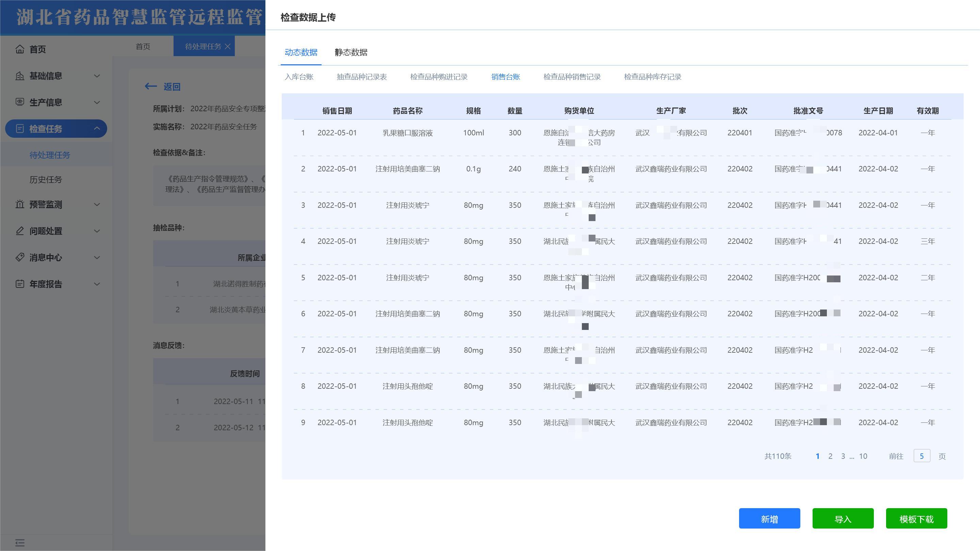Click the blue 新增 button
Image resolution: width=980 pixels, height=551 pixels.
point(769,519)
